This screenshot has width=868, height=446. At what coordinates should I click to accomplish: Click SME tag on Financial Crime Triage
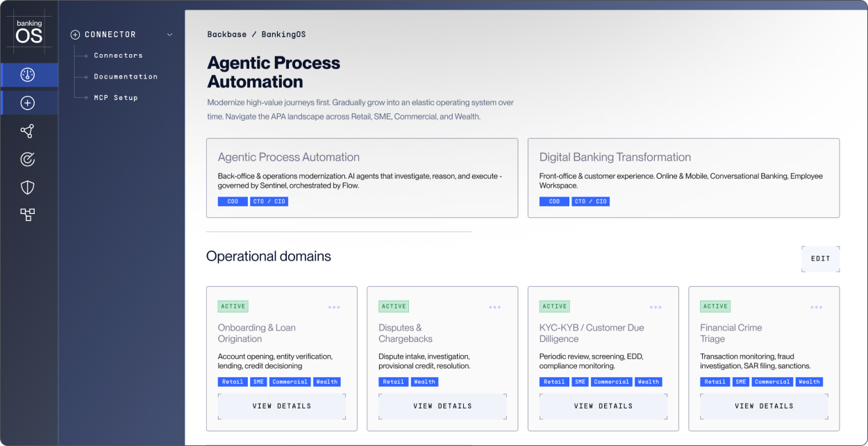pos(740,381)
